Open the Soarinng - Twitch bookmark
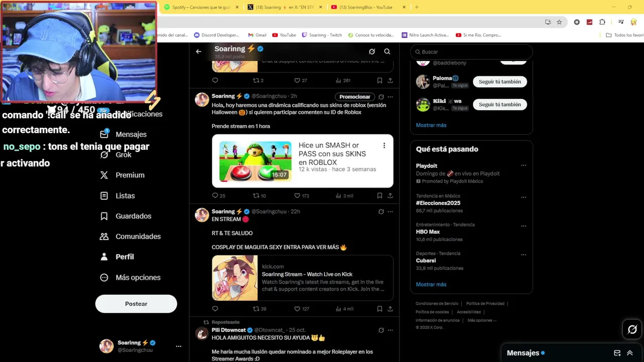 pyautogui.click(x=322, y=35)
